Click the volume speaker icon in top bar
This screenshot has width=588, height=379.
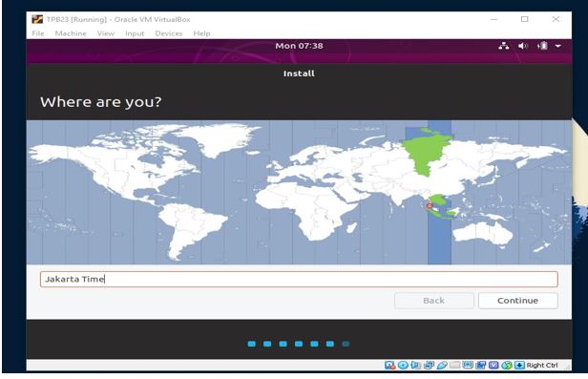coord(523,46)
